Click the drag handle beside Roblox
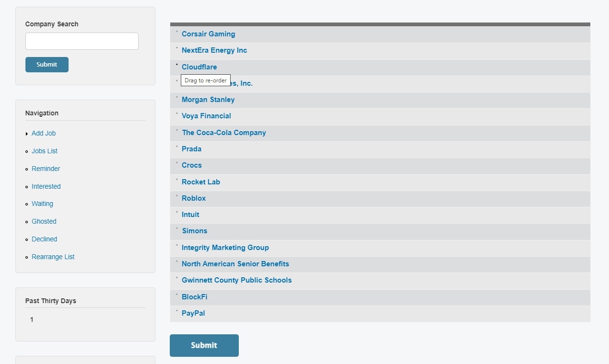This screenshot has width=609, height=364. tap(176, 195)
